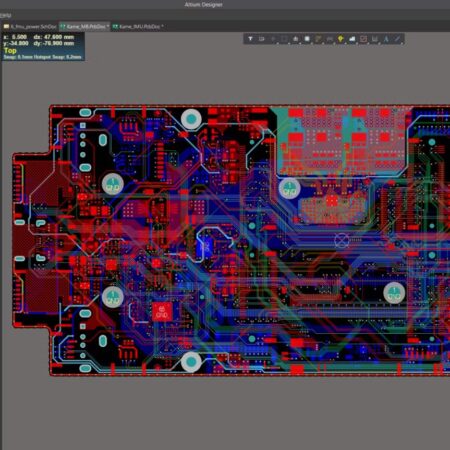Start the Interactive Routing tool
Viewport: 450px width, 450px height.
tap(318, 39)
